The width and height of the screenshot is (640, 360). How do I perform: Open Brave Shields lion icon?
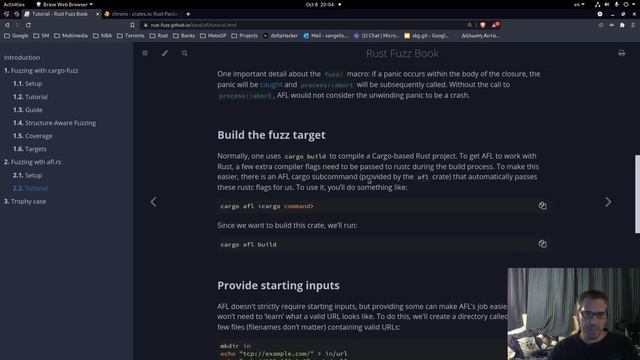coord(483,25)
